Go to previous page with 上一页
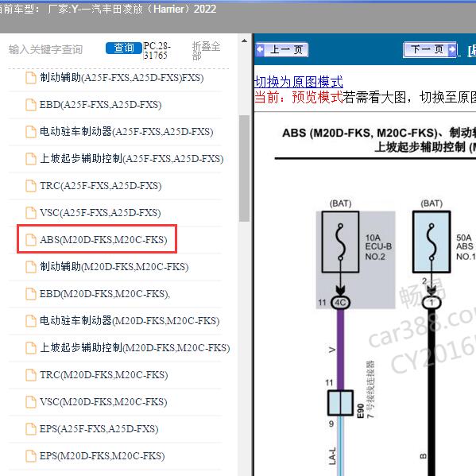The image size is (476, 476). point(282,49)
